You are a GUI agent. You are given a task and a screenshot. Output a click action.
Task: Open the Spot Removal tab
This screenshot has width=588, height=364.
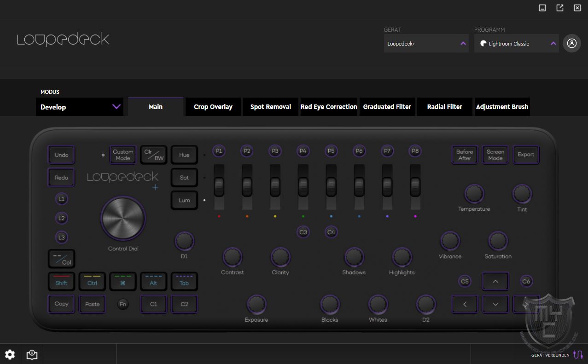[271, 107]
